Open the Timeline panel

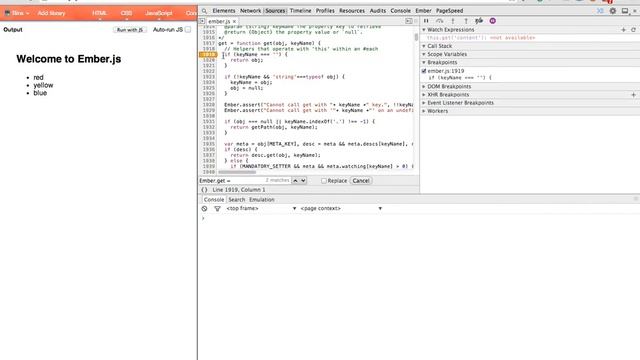[x=300, y=11]
